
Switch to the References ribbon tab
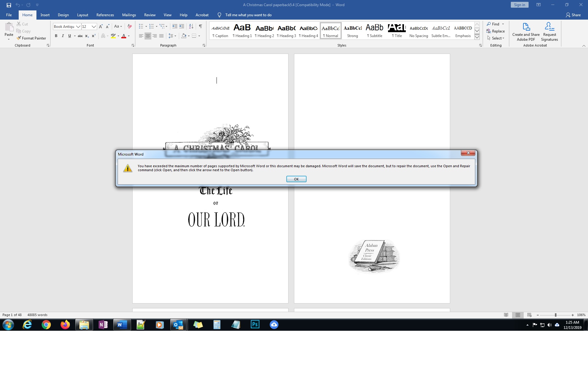(105, 15)
